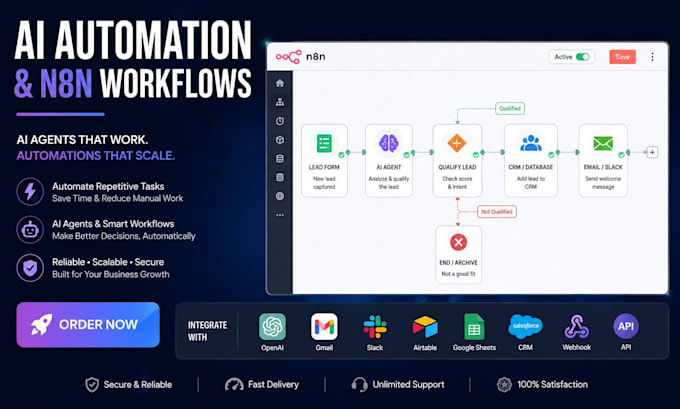Click the shield Reliable Scalable Secure icon
Viewport: 680px width, 409px height.
[x=30, y=268]
